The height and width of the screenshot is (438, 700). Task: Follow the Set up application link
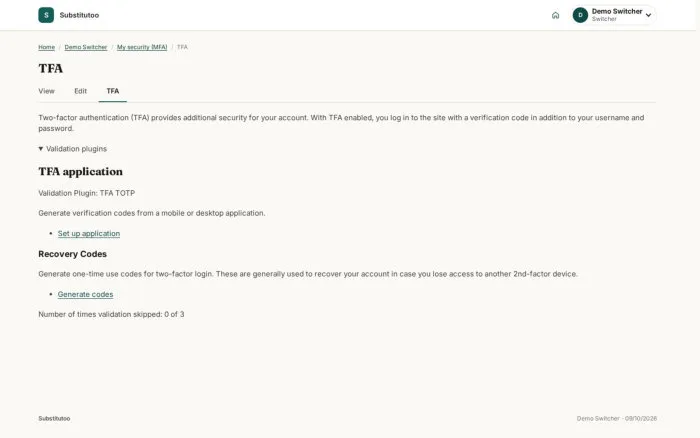coord(89,234)
